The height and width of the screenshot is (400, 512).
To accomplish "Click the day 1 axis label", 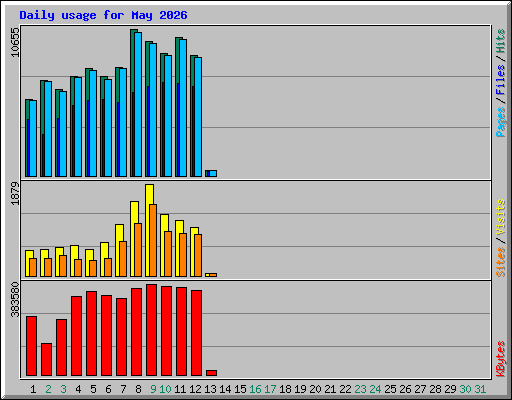I will (33, 389).
